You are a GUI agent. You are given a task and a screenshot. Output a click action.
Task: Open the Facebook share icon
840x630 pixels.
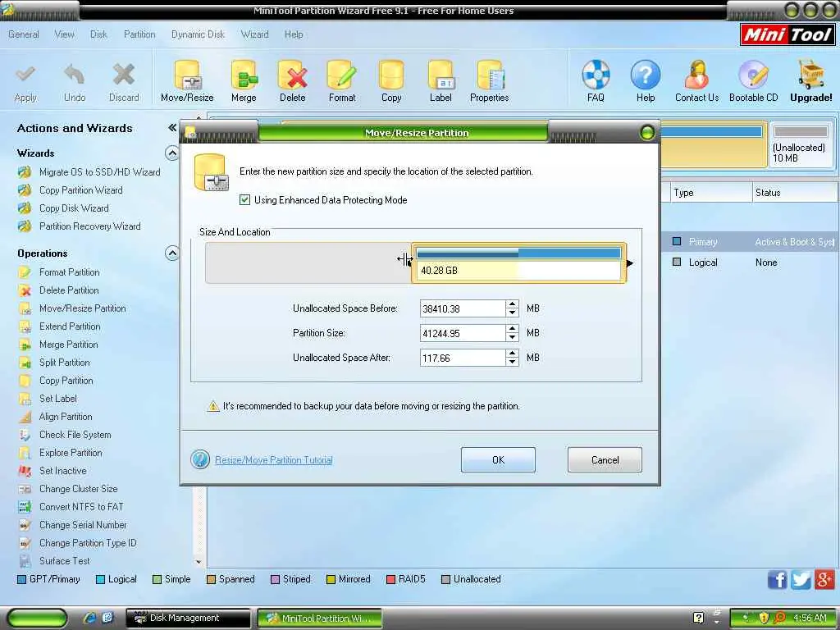click(777, 580)
